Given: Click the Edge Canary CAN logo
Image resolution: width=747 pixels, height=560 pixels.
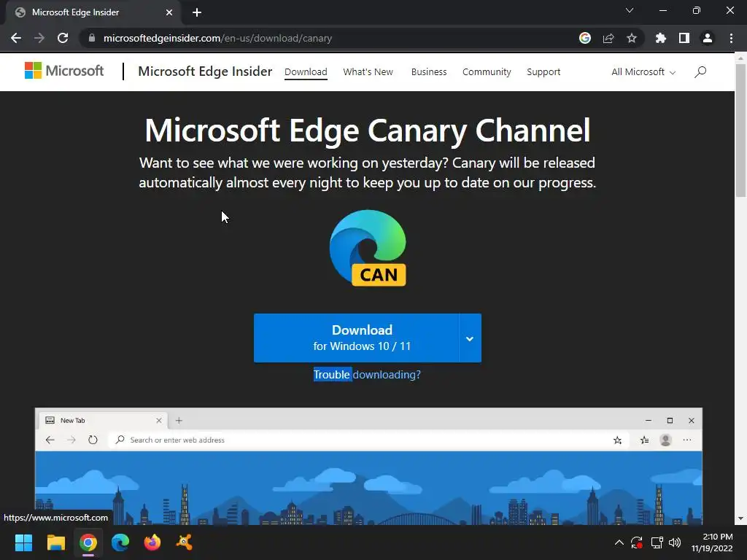Looking at the screenshot, I should 368,248.
